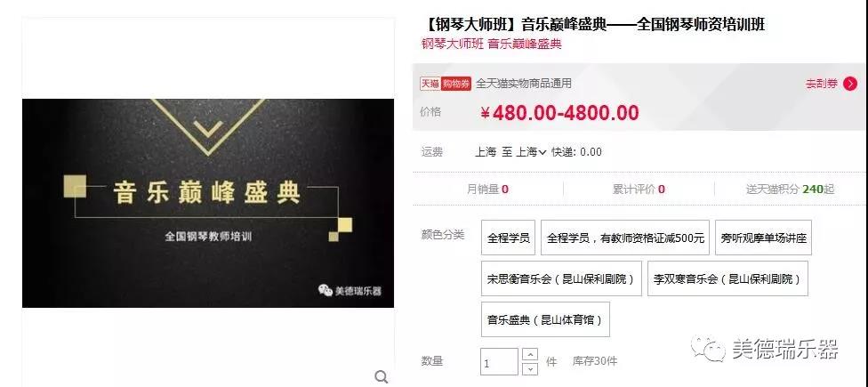Increase quantity with the up arrow
This screenshot has height=387, width=868.
(x=530, y=354)
